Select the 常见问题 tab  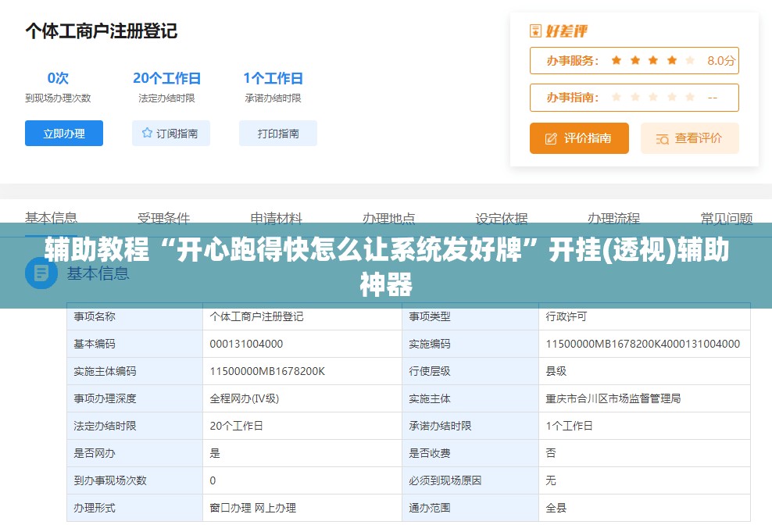point(727,218)
